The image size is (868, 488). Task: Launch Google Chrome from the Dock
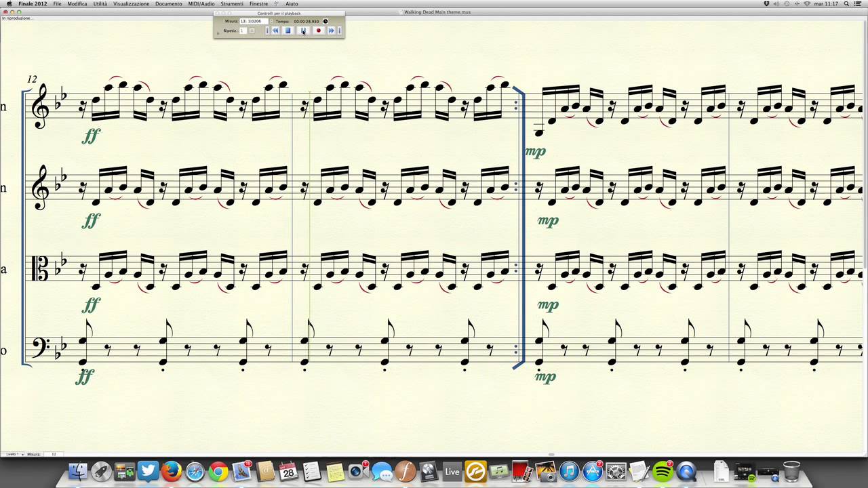(x=218, y=472)
